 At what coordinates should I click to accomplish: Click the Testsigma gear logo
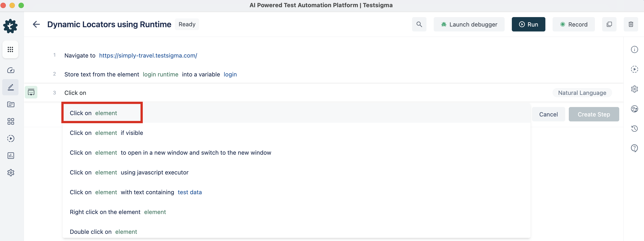pos(10,26)
